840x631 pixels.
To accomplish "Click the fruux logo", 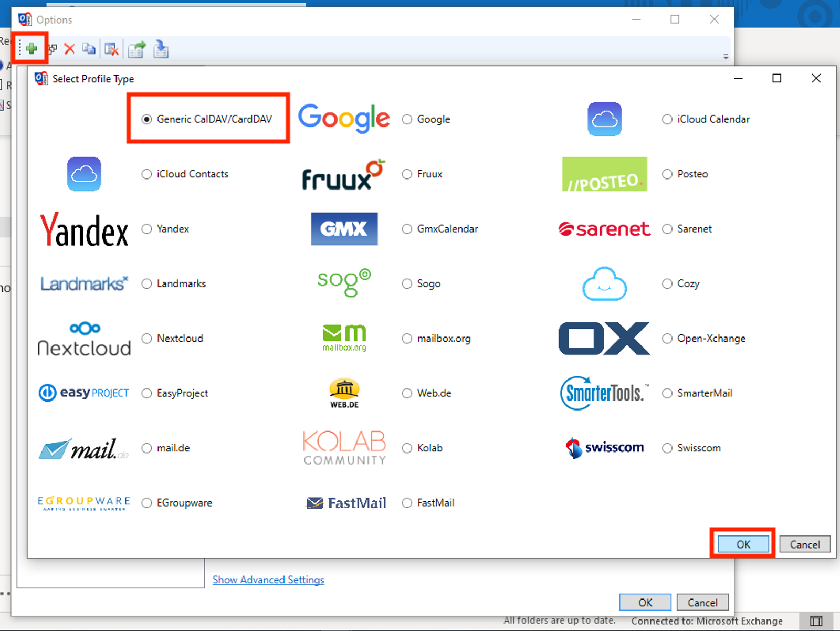I will tap(344, 174).
